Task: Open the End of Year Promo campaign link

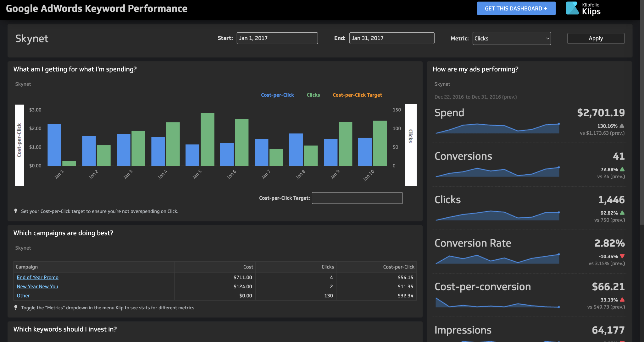Action: 37,277
